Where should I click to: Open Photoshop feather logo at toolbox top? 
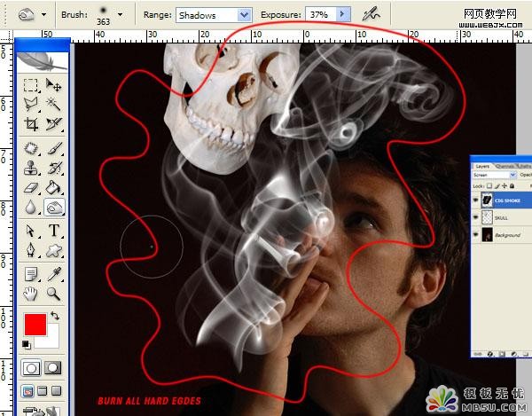pos(42,61)
